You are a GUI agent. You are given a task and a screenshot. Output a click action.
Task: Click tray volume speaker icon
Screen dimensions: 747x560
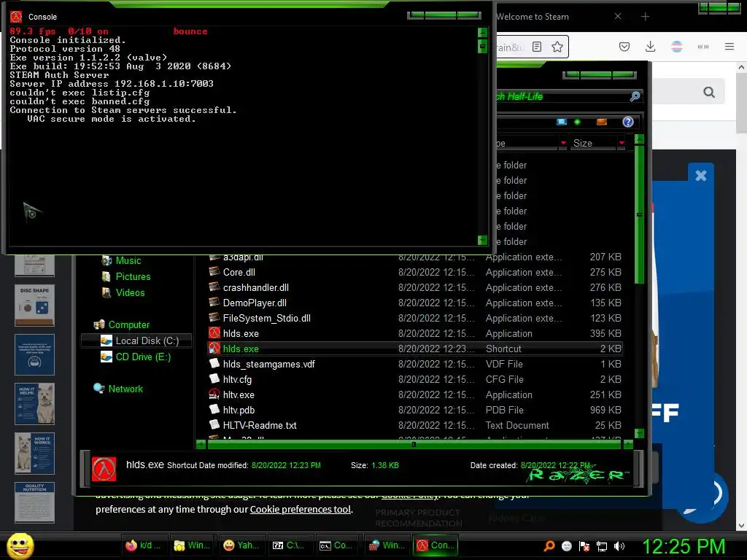[619, 546]
